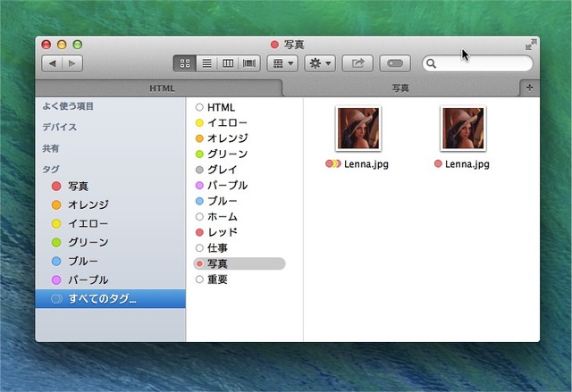Click the red dot beside sidebar 写真
This screenshot has height=392, width=572.
pos(56,187)
